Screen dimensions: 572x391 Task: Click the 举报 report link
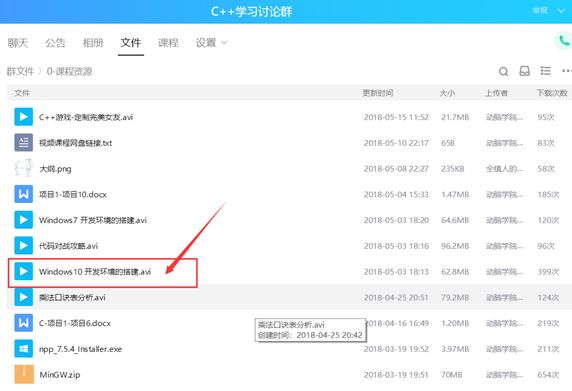click(540, 11)
